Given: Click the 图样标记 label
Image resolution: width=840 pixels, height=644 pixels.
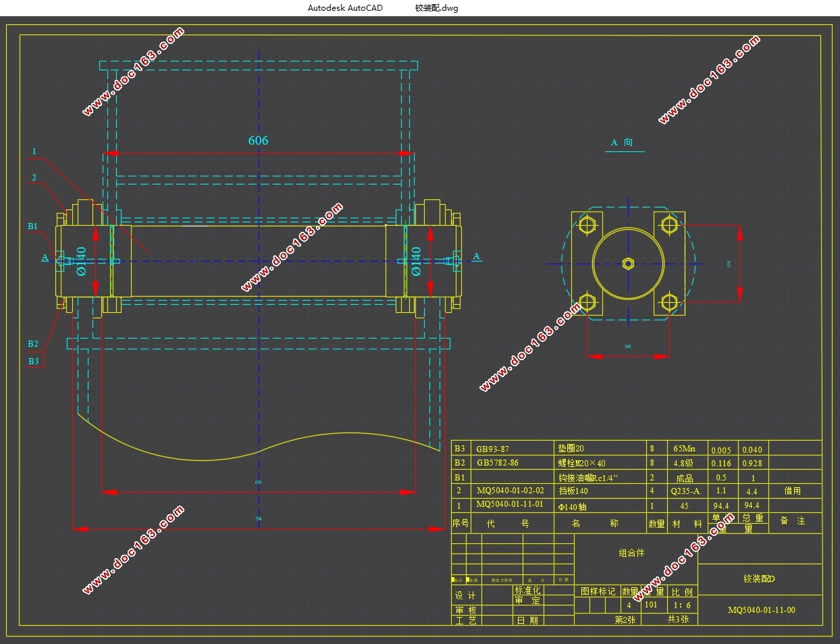Looking at the screenshot, I should (598, 591).
